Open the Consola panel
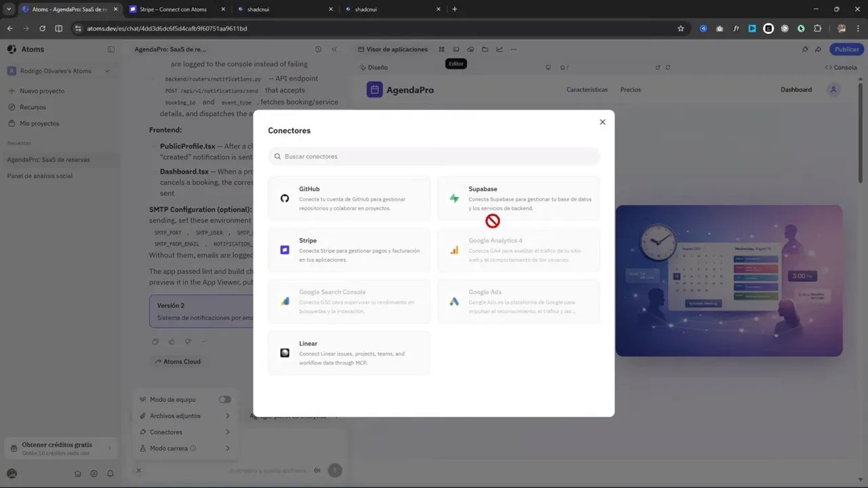This screenshot has height=488, width=868. click(841, 68)
